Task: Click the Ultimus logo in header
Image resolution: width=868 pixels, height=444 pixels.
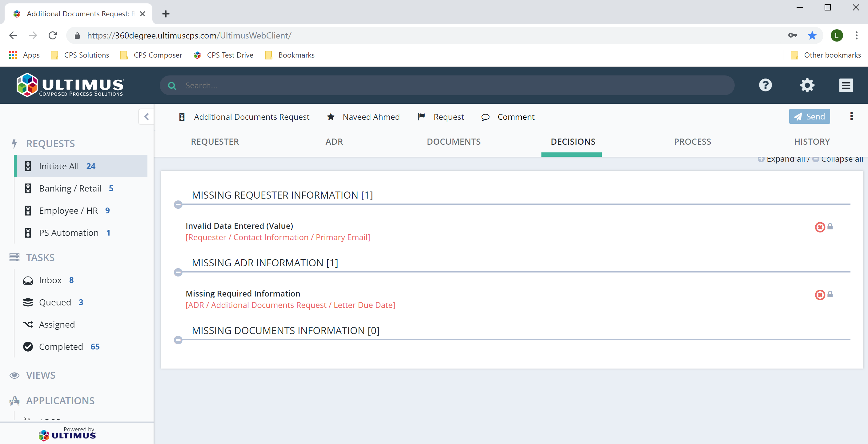Action: click(x=70, y=85)
